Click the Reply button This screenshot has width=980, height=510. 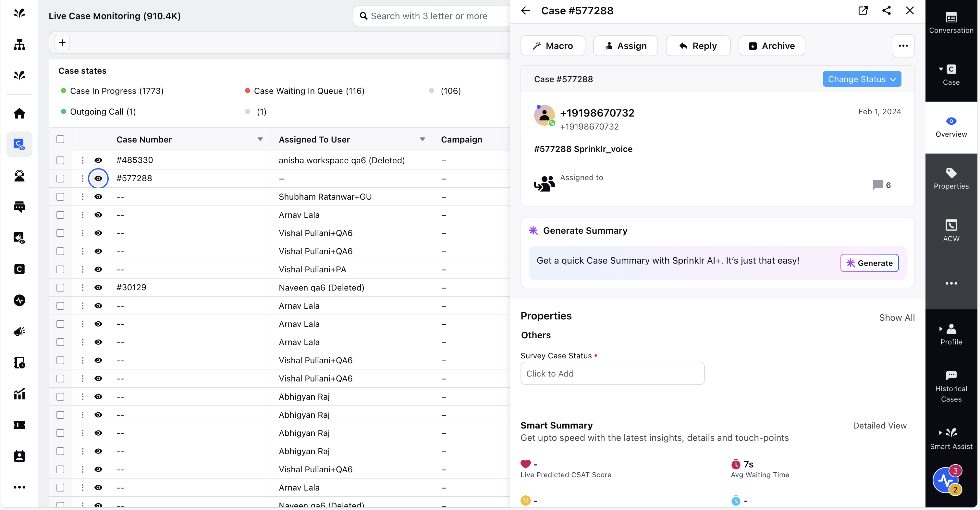pos(698,46)
